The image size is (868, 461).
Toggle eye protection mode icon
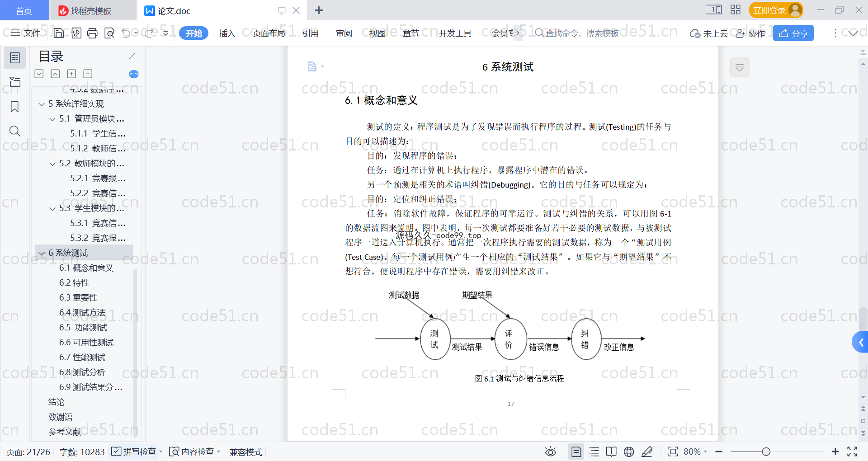coord(551,452)
